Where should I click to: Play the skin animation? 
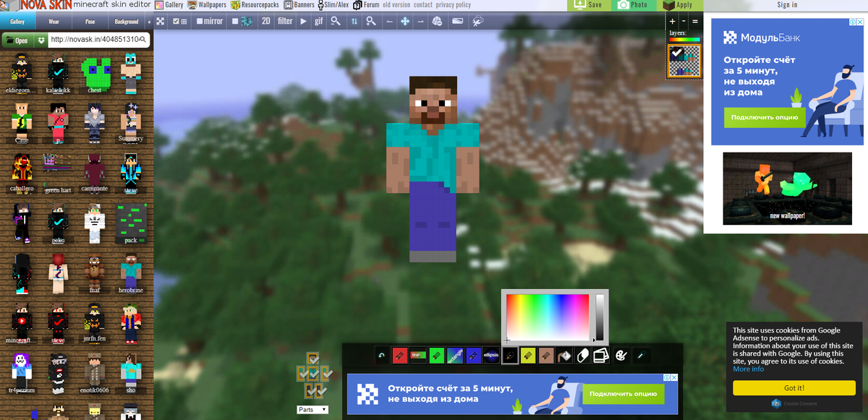tap(303, 21)
